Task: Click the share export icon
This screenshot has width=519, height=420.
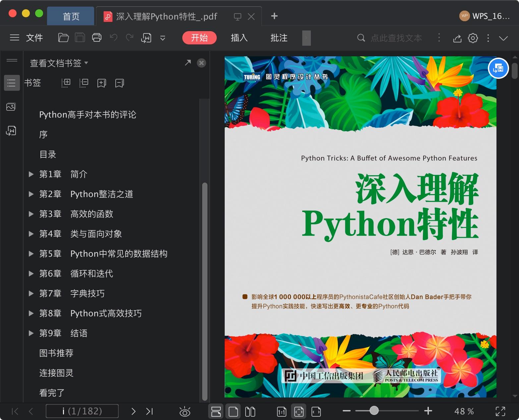Action: coord(457,38)
